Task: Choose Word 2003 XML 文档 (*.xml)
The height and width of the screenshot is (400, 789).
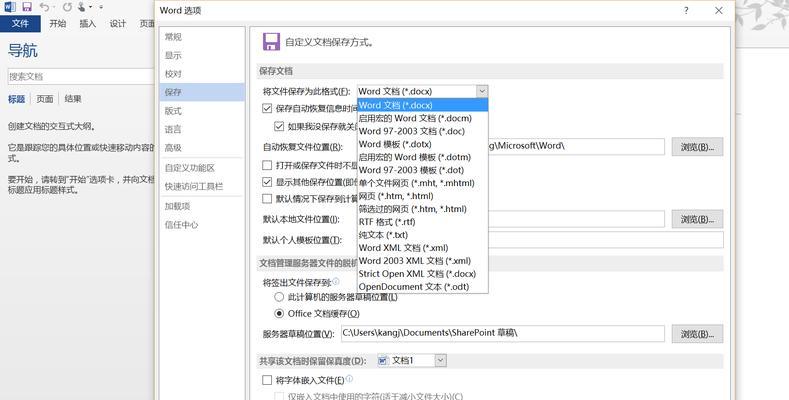Action: [x=423, y=261]
